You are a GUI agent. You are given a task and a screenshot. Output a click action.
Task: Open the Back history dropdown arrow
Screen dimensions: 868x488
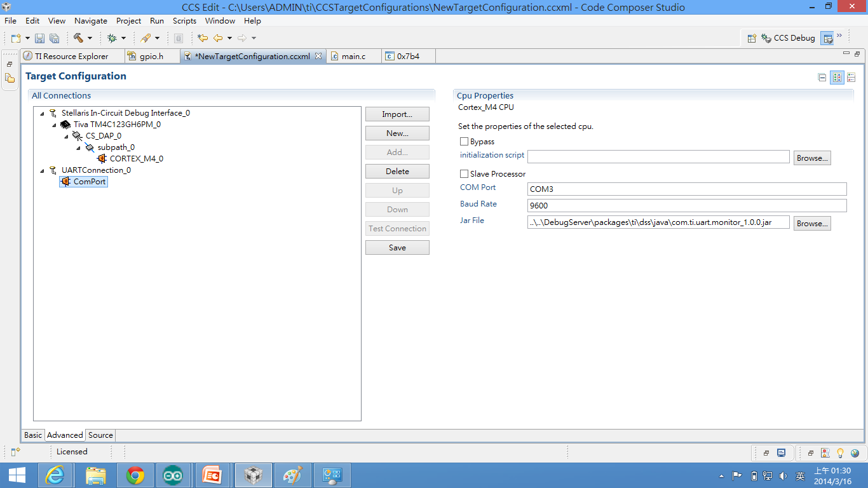(229, 39)
